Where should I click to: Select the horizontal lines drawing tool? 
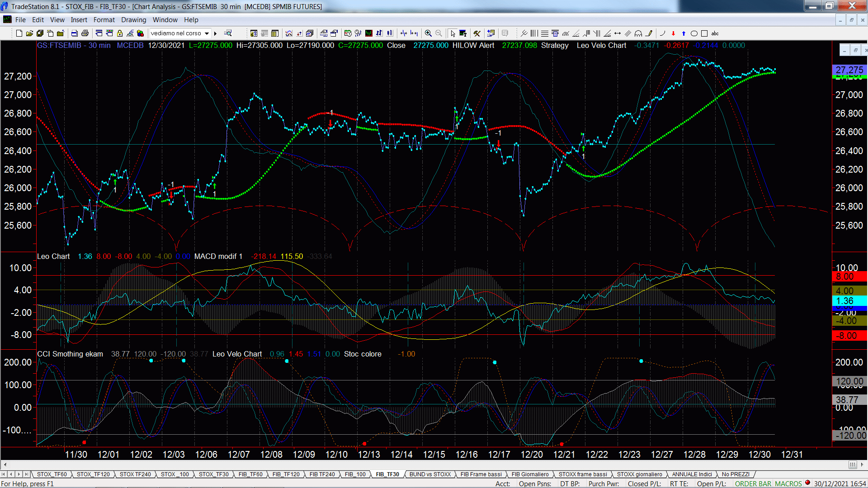click(544, 33)
